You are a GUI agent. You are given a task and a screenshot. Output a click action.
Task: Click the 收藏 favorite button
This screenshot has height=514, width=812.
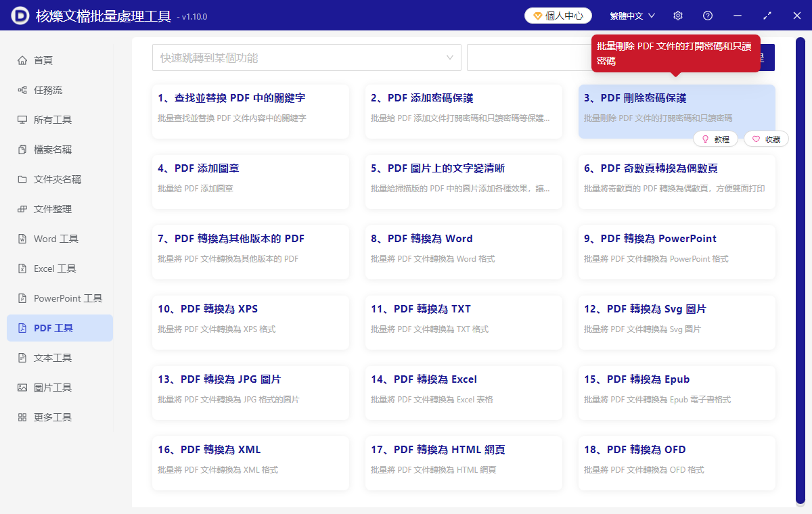[766, 139]
